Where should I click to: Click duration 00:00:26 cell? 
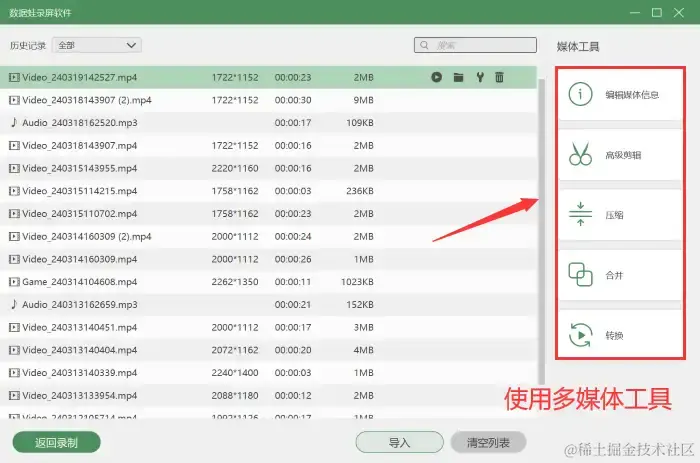point(293,259)
